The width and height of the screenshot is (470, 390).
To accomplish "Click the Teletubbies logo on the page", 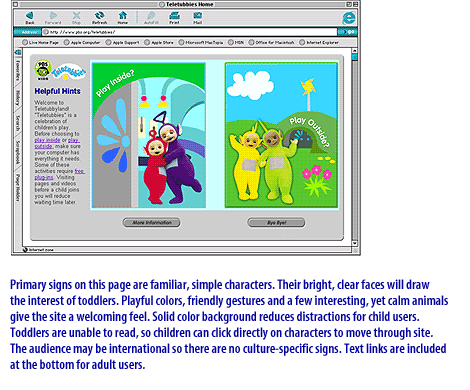I will coord(69,71).
